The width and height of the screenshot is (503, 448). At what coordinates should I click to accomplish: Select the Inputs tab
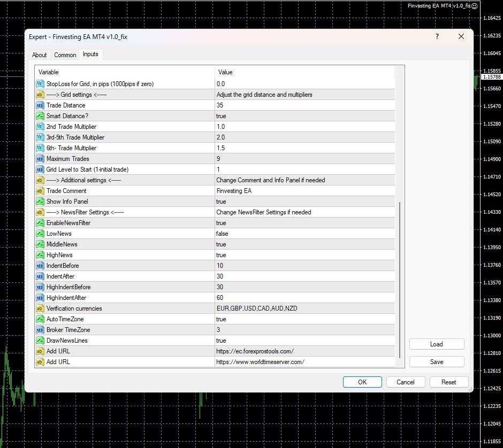[x=90, y=54]
